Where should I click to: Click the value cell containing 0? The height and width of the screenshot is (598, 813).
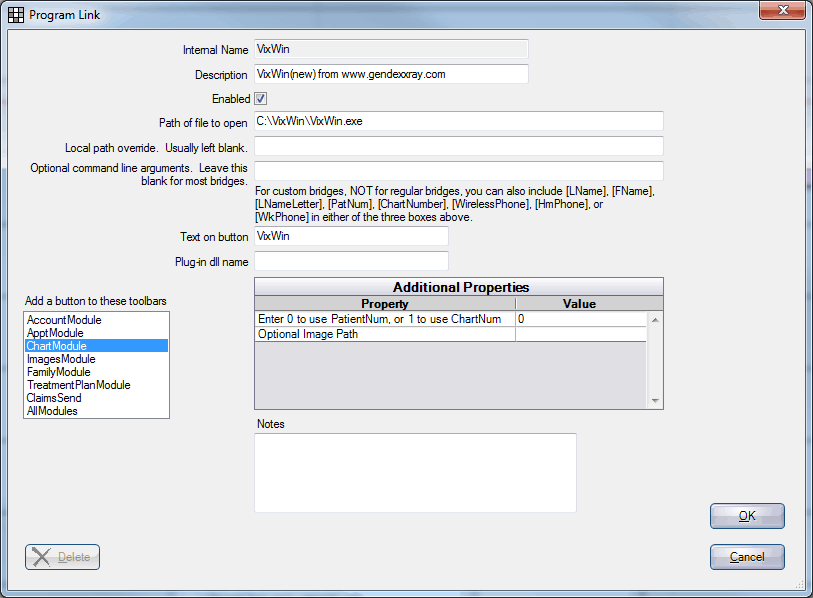pyautogui.click(x=581, y=319)
